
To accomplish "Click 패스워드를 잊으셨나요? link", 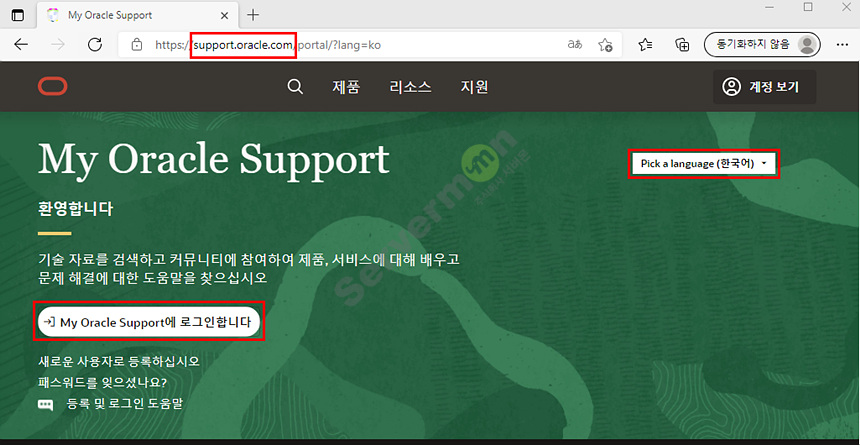I will (x=103, y=382).
